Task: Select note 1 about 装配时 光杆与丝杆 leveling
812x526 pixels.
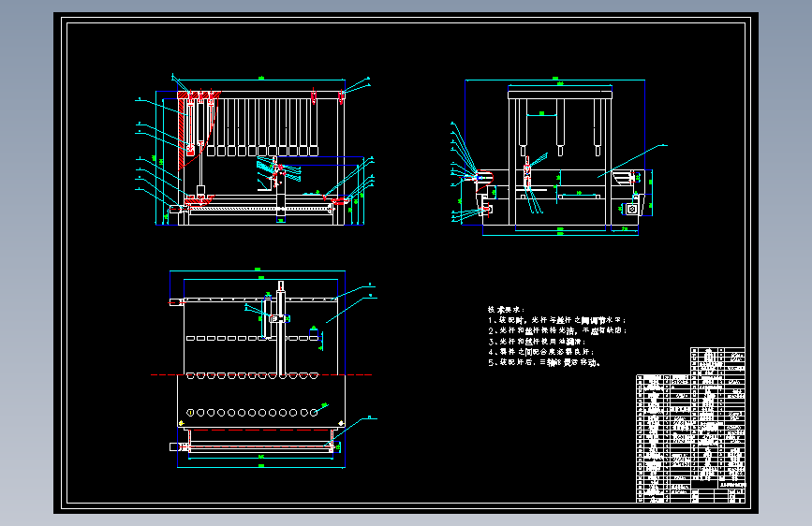Action: point(557,320)
